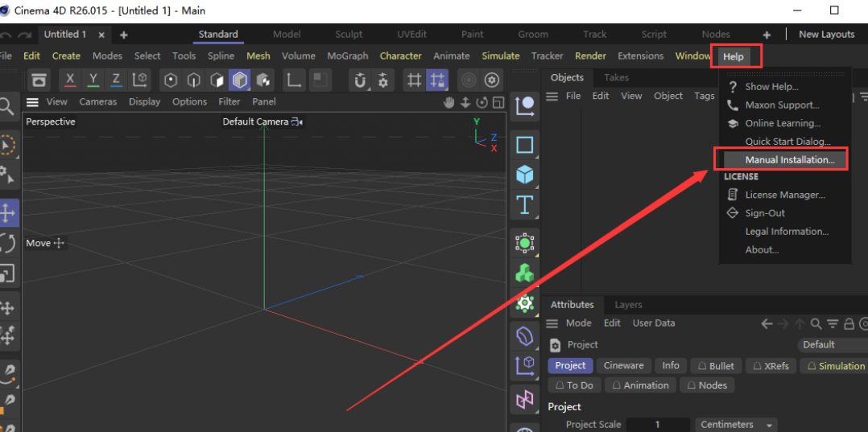This screenshot has height=432, width=868.
Task: Open the Help menu
Action: click(x=734, y=56)
